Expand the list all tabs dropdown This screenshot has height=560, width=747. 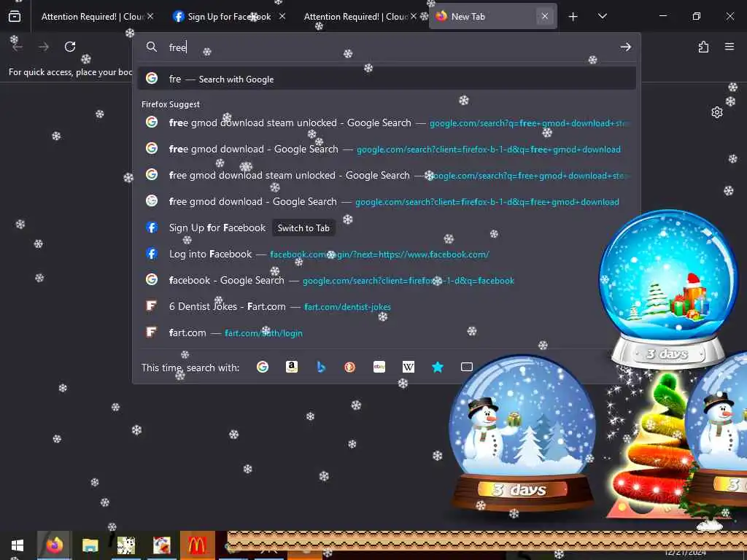[602, 17]
